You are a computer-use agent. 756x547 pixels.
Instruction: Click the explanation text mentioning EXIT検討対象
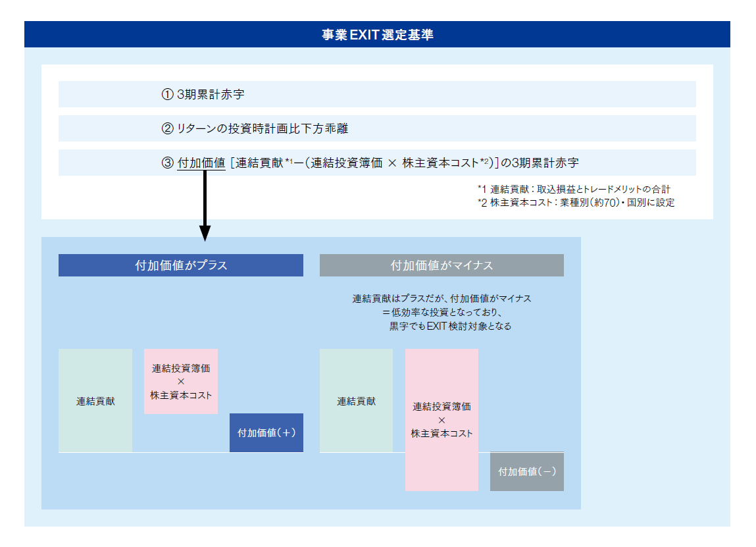pyautogui.click(x=441, y=312)
